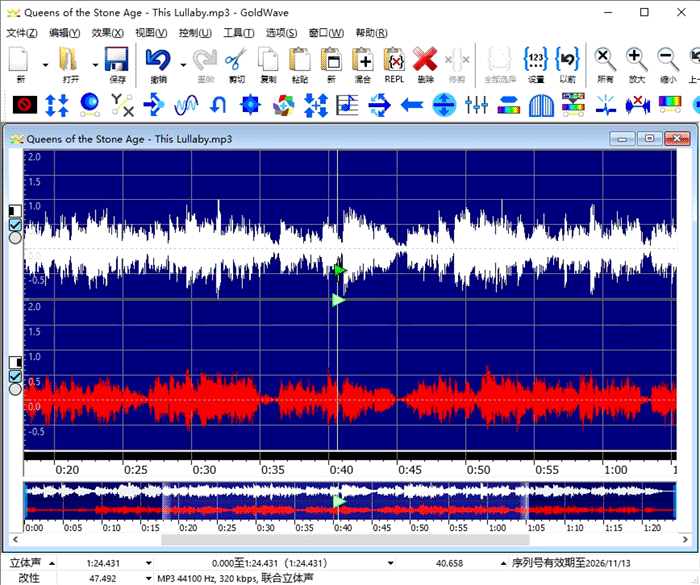
Task: Click the 0:40 mark on the time ruler
Action: click(341, 470)
